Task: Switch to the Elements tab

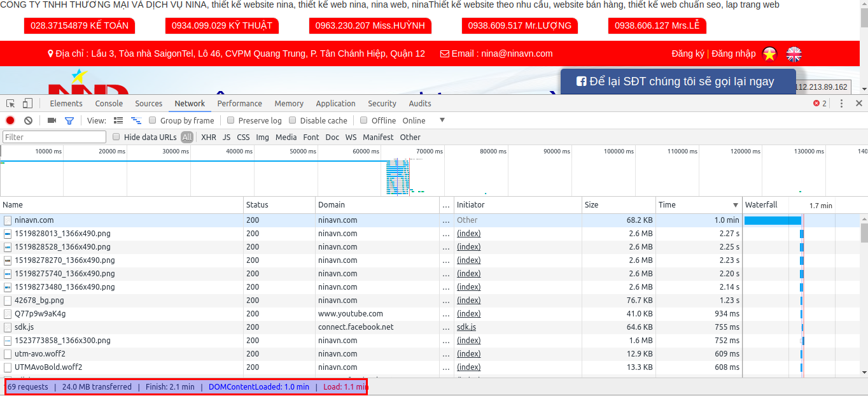Action: point(66,103)
